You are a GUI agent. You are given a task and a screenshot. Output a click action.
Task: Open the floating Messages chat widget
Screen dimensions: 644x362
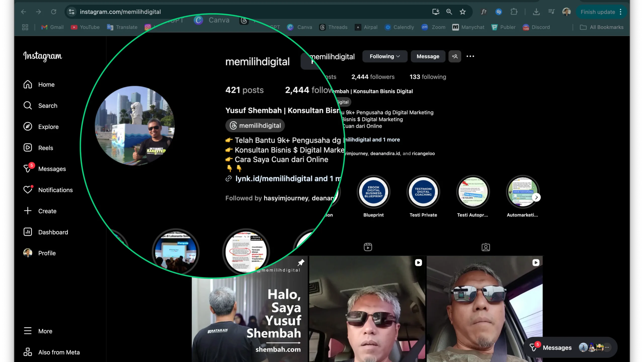click(571, 347)
